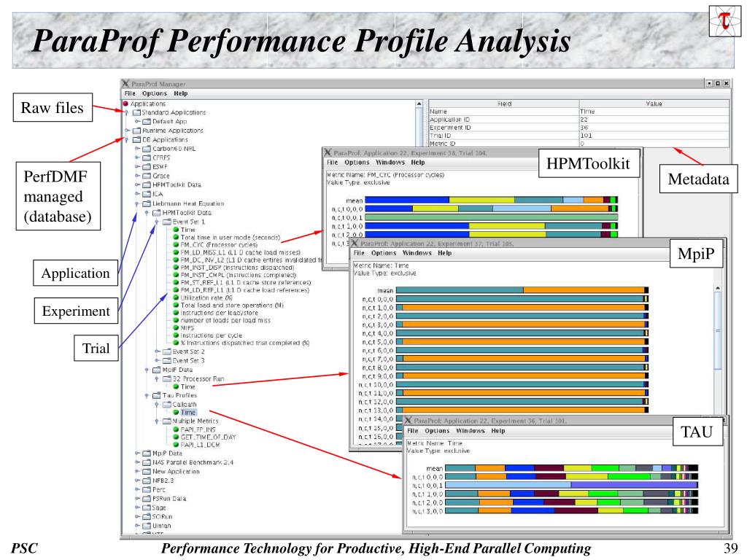This screenshot has height=560, width=747.
Task: Click the green metric icon beside PM_CYC
Action: click(176, 245)
